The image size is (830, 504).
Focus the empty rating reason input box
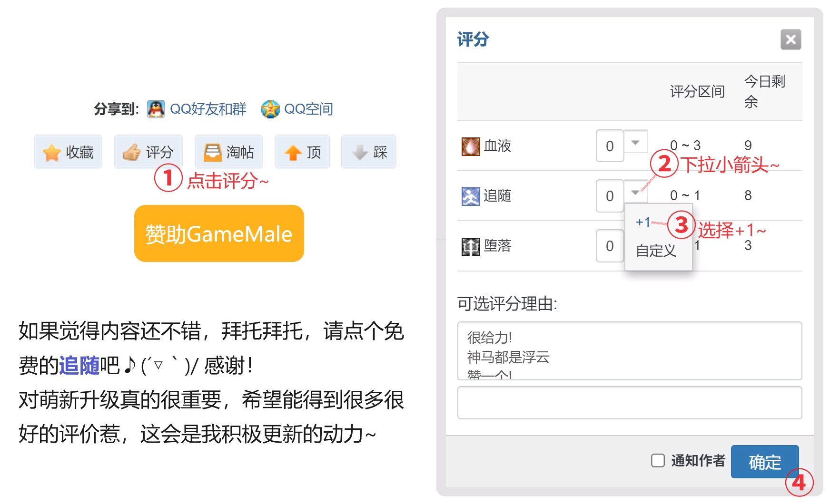coord(630,403)
